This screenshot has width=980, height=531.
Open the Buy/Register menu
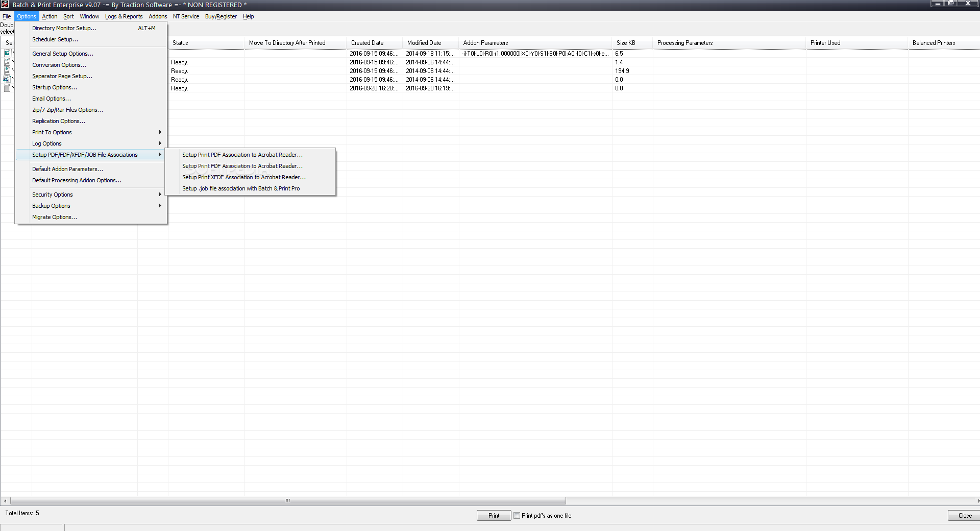click(221, 16)
